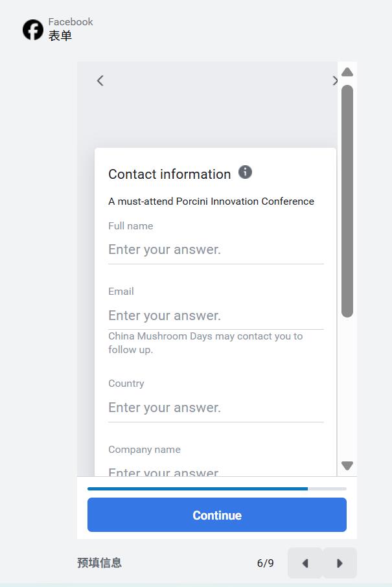Focus the Full name answer field
This screenshot has height=587, width=392.
[x=216, y=250]
